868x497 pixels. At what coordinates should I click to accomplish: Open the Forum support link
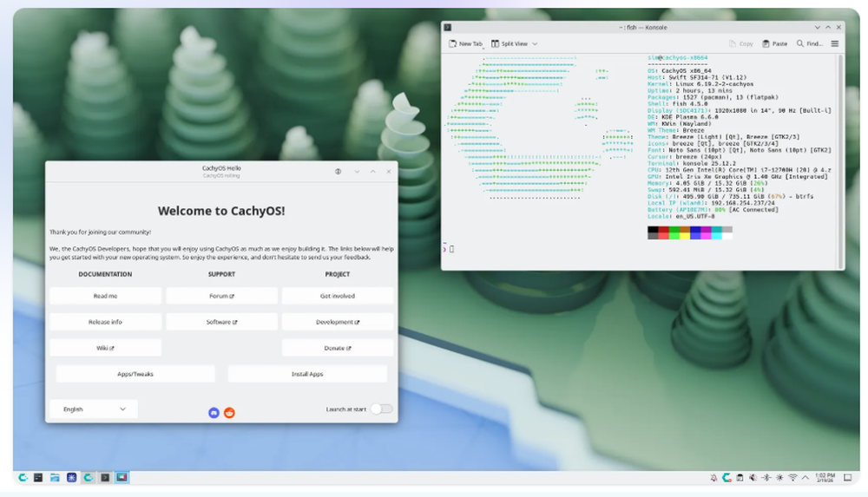[x=221, y=296]
